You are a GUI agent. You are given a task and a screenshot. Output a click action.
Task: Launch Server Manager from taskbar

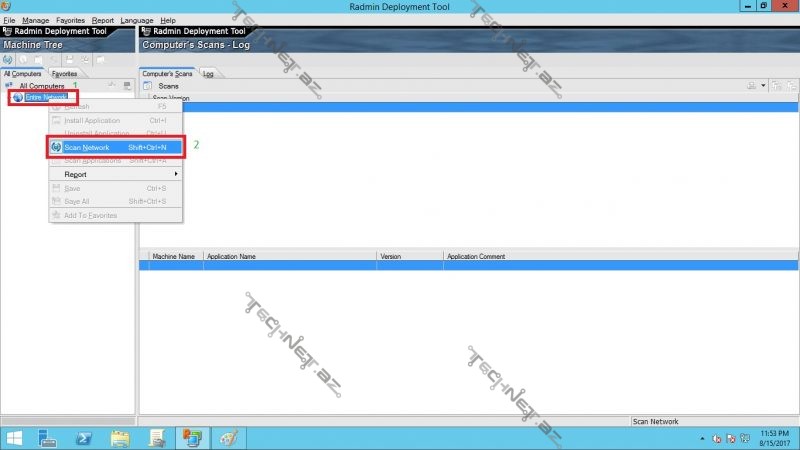pyautogui.click(x=47, y=438)
